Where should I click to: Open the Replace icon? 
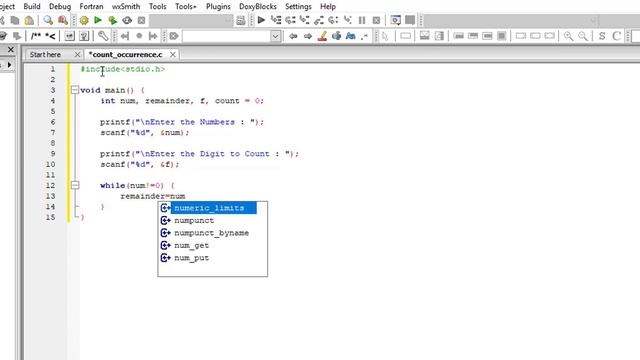coord(62,20)
